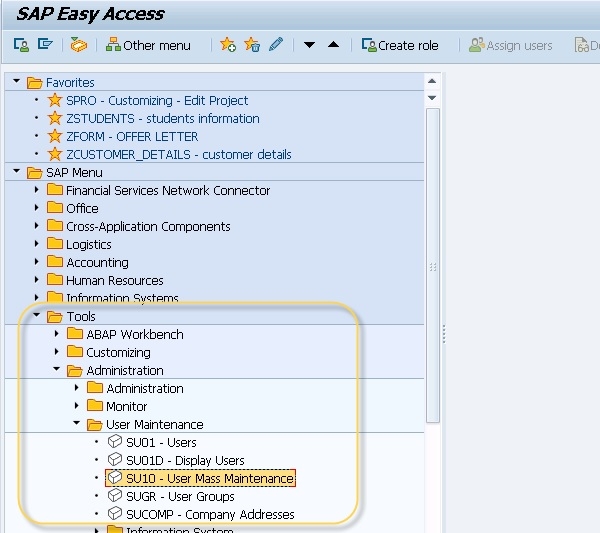Click the Create role button
This screenshot has width=600, height=533.
pos(401,45)
